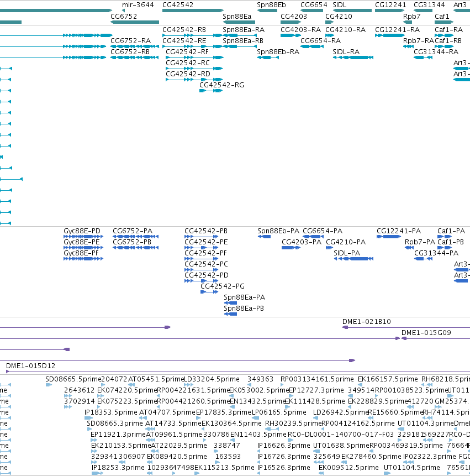Select the Rpb7 gene label
Viewport: 470px width, 476px height.
[x=411, y=17]
